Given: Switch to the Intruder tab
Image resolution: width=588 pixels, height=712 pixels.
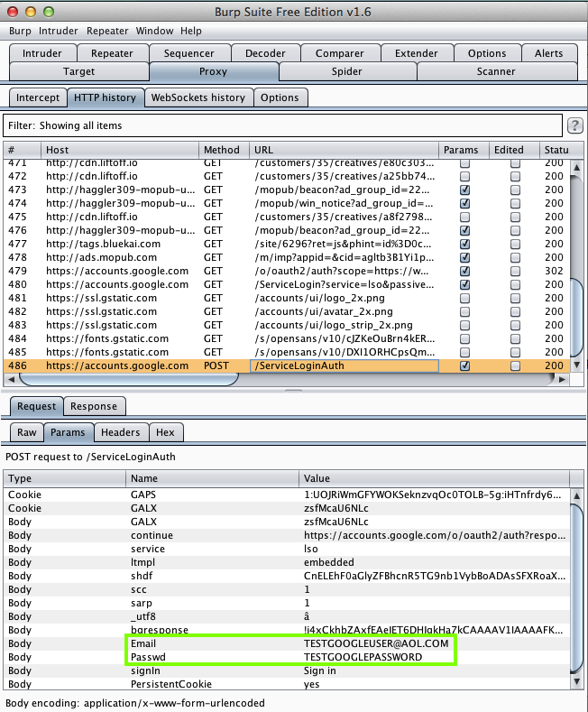Looking at the screenshot, I should pyautogui.click(x=42, y=53).
